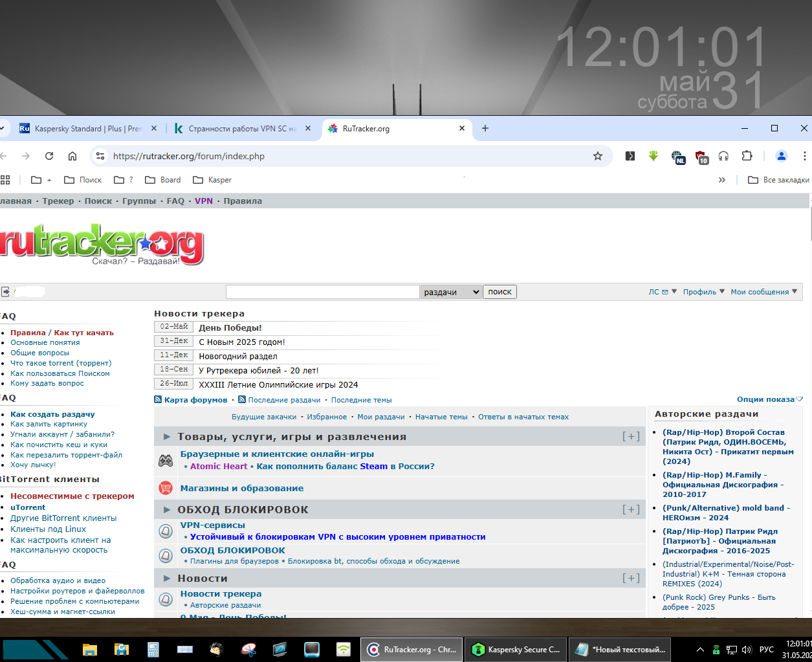Open the red shield extension with badge 10
Screen dimensions: 812x662
point(701,157)
